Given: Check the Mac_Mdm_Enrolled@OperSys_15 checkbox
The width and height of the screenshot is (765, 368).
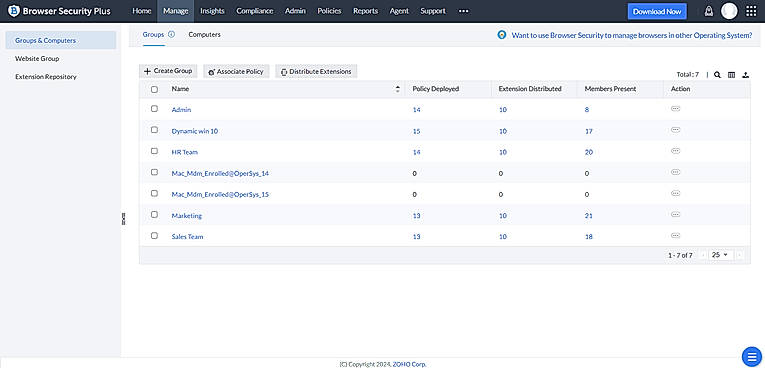Looking at the screenshot, I should pos(154,193).
